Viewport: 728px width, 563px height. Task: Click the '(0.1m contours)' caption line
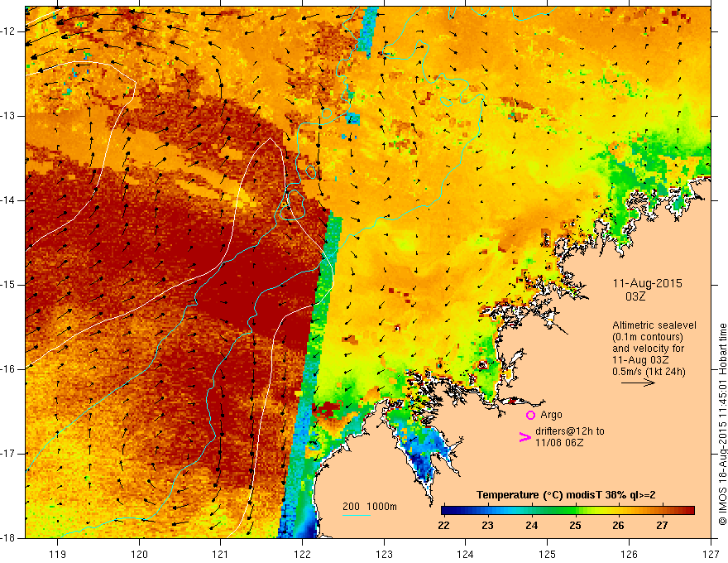coord(648,337)
